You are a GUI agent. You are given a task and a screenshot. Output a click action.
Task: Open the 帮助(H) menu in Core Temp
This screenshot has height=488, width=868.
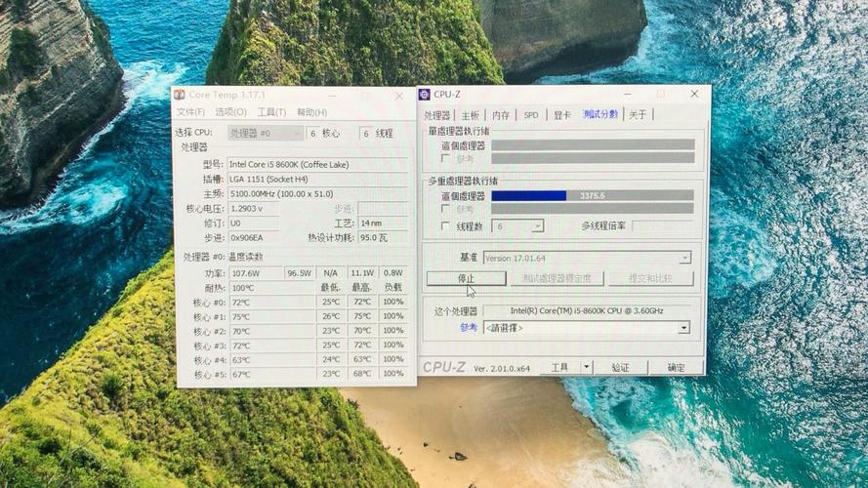[x=311, y=112]
